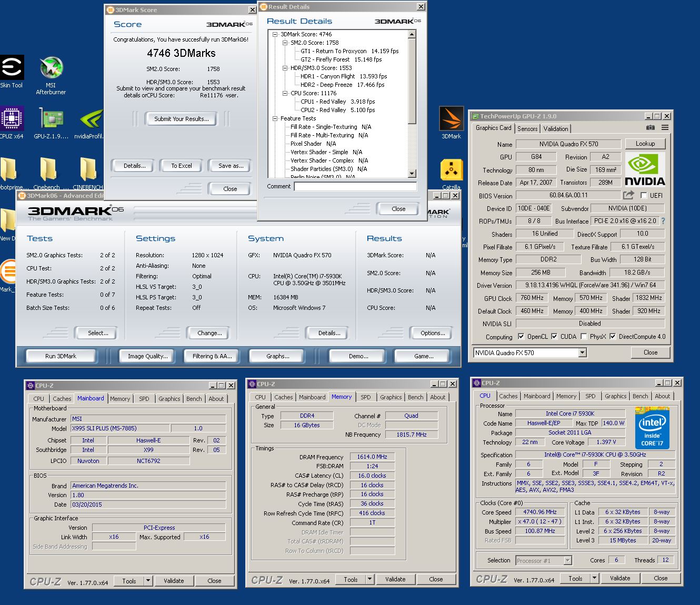Click the CPU-Z Mainboard window title icon
This screenshot has height=605, width=700.
click(x=31, y=386)
